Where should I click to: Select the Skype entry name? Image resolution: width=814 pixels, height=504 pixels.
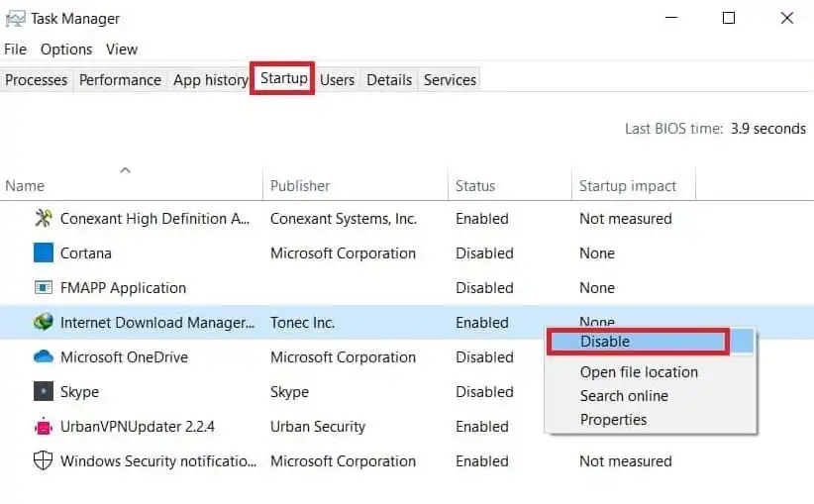point(79,392)
